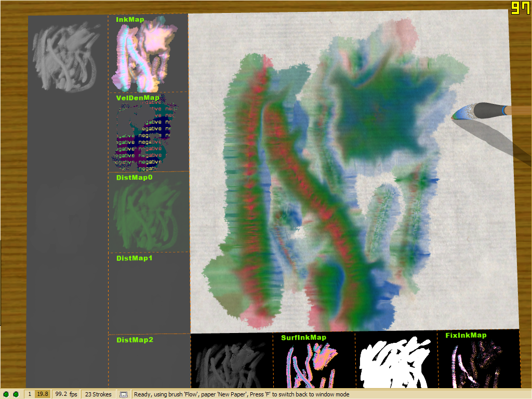
Task: Click the DistMap1 panel
Action: click(148, 295)
